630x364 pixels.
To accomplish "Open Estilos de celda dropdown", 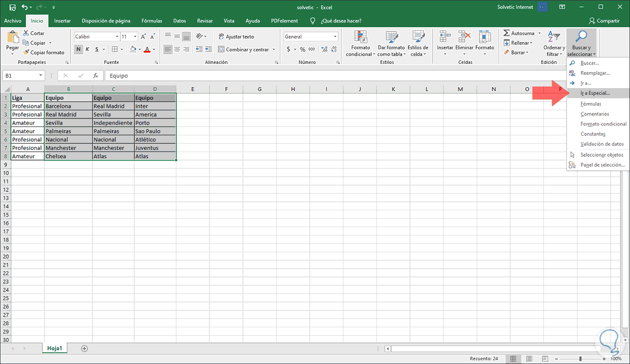I will 418,44.
